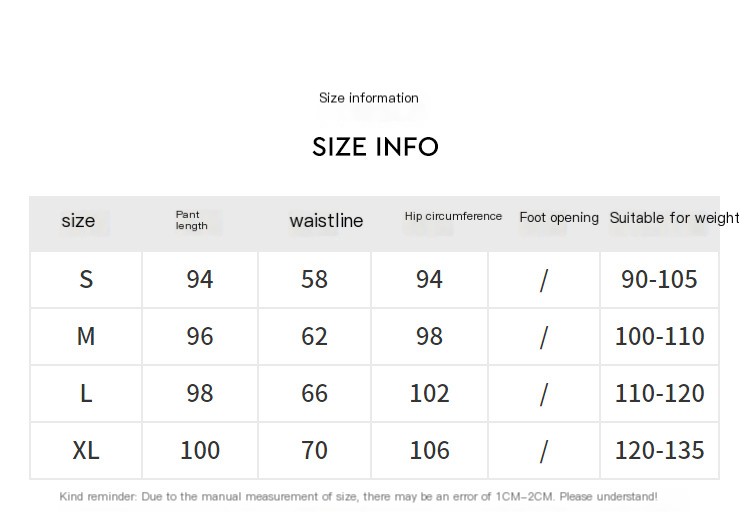Viewport: 750px width, 515px height.
Task: Click the XL size row label
Action: [86, 450]
